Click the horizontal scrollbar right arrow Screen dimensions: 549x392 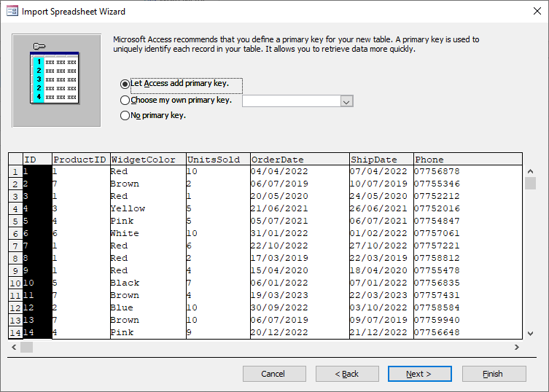pos(517,348)
